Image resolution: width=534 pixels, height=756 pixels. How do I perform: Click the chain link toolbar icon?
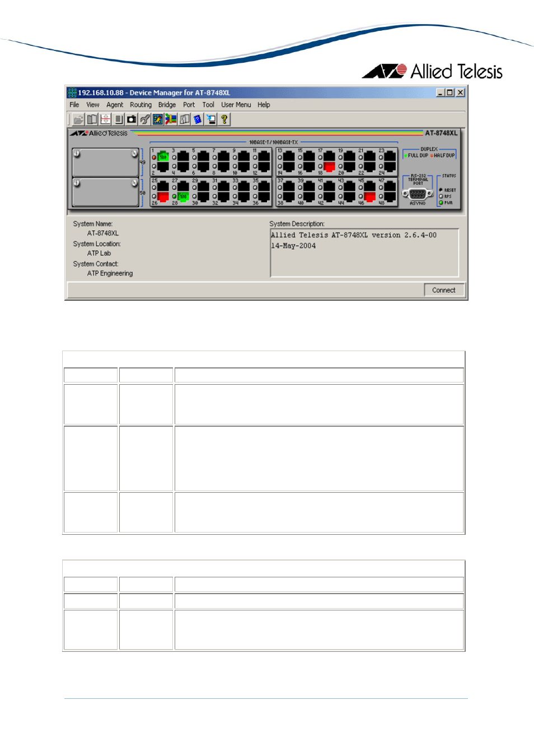tap(144, 119)
